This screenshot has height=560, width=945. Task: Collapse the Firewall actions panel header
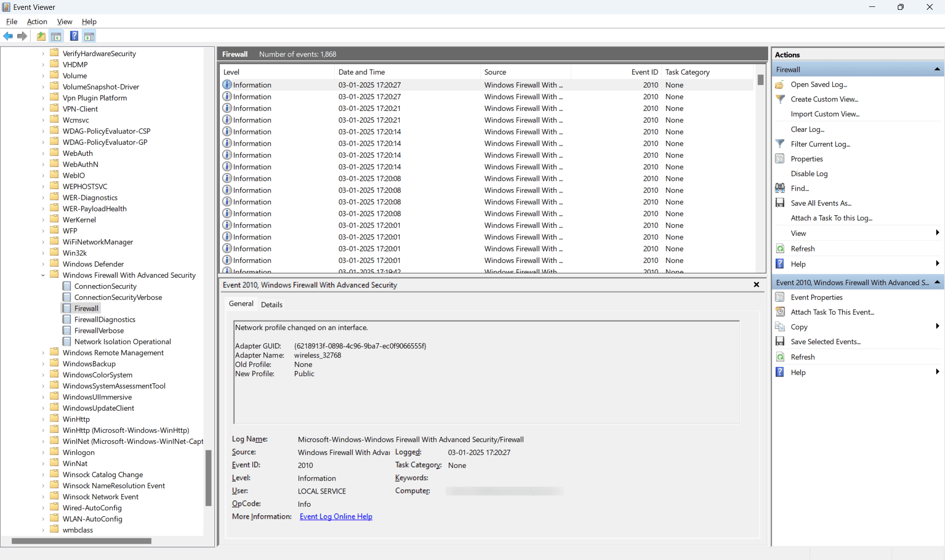tap(937, 69)
